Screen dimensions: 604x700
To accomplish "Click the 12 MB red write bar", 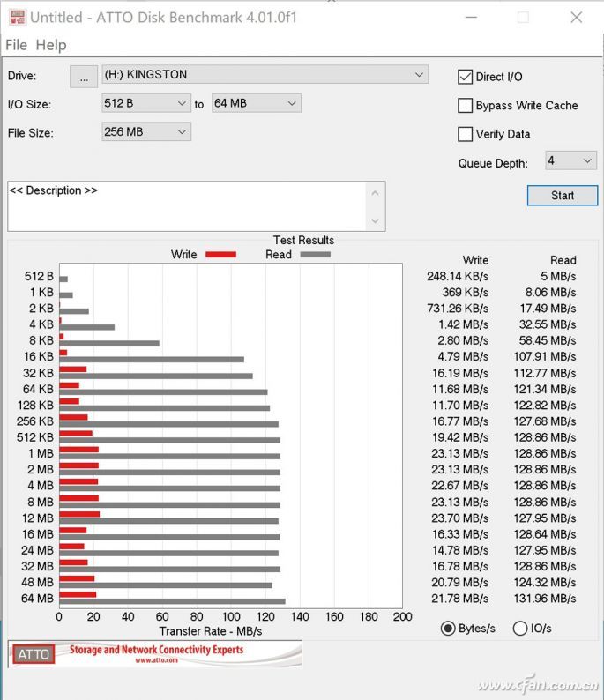I will (79, 514).
